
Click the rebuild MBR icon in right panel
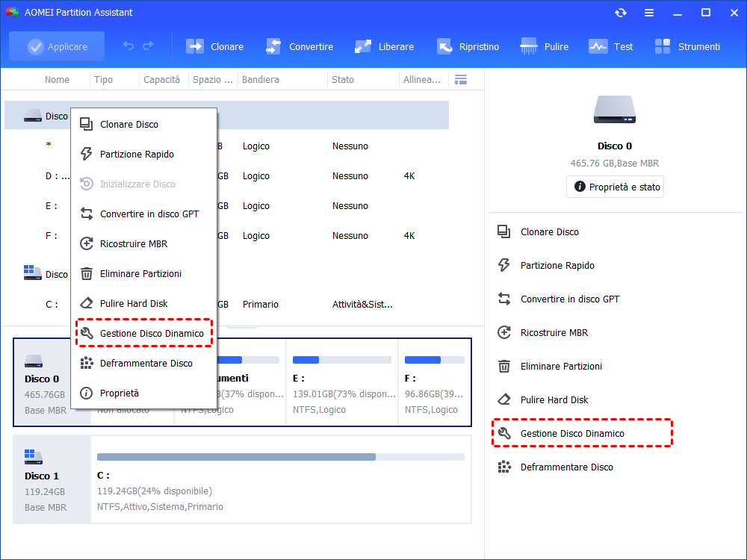pos(504,332)
